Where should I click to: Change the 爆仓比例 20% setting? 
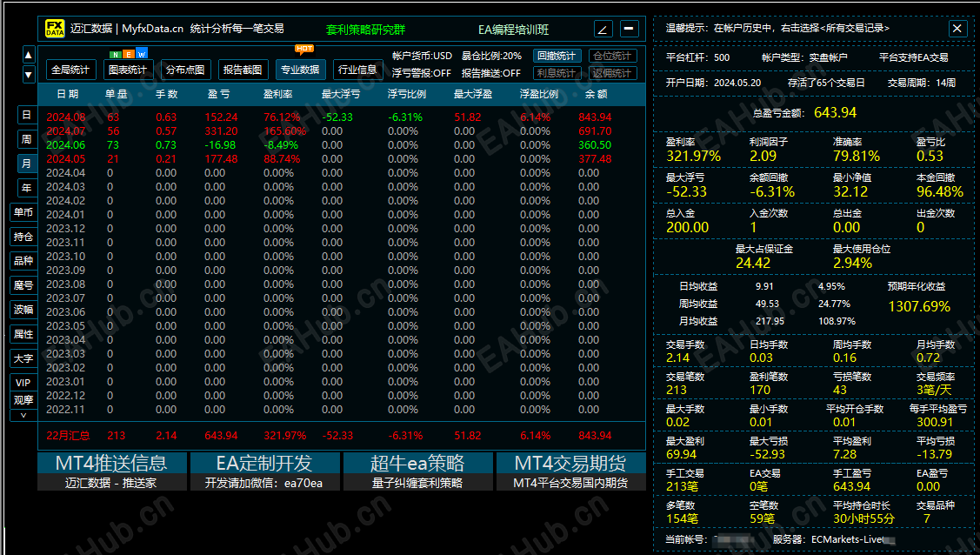(491, 56)
